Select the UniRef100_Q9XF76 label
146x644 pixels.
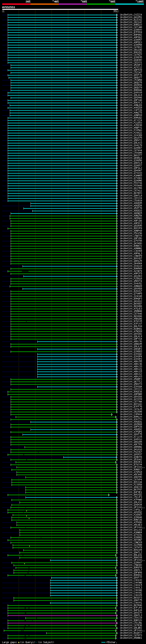[131, 75]
